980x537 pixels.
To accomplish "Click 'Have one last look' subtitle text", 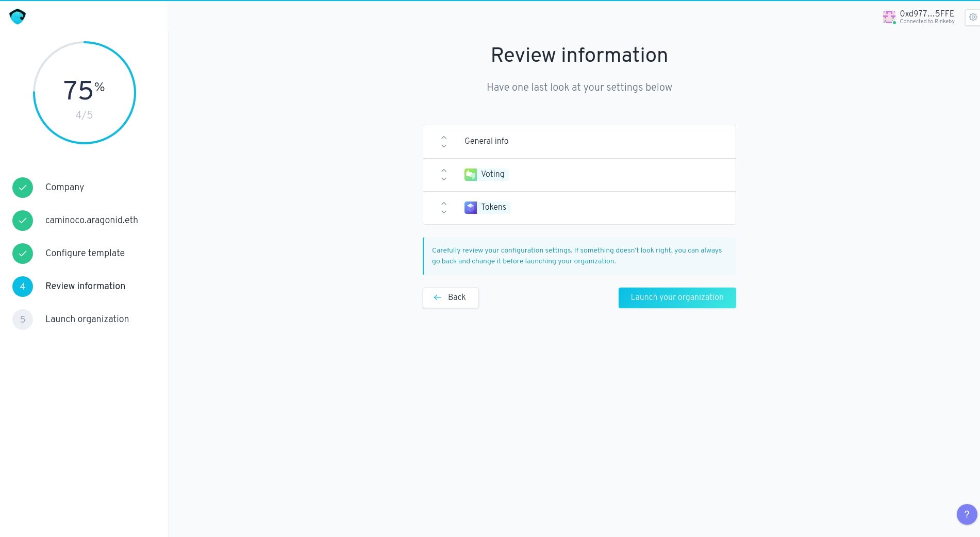I will (579, 87).
